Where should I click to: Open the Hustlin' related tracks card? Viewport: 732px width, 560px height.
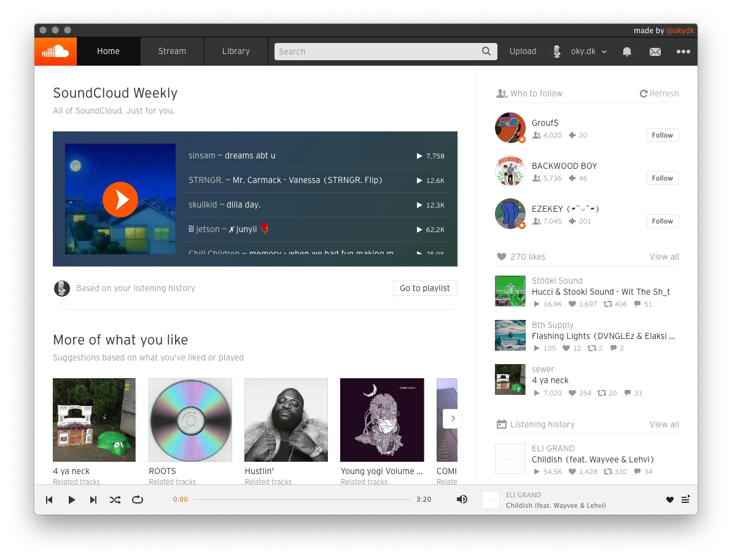[286, 420]
